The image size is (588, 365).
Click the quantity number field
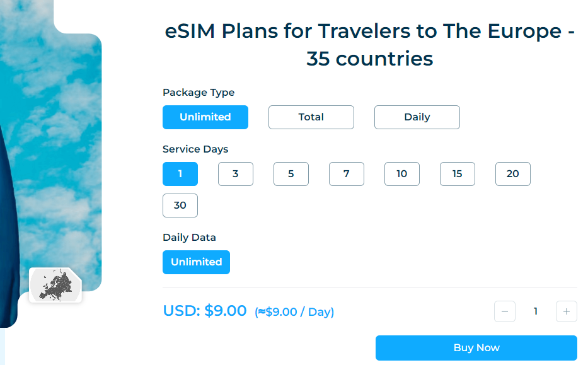pyautogui.click(x=536, y=311)
